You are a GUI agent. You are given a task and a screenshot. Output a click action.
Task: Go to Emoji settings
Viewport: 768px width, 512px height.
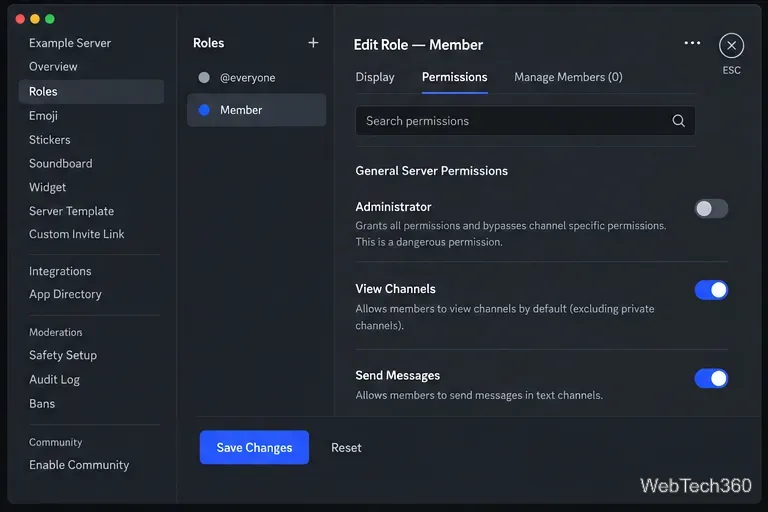tap(43, 116)
